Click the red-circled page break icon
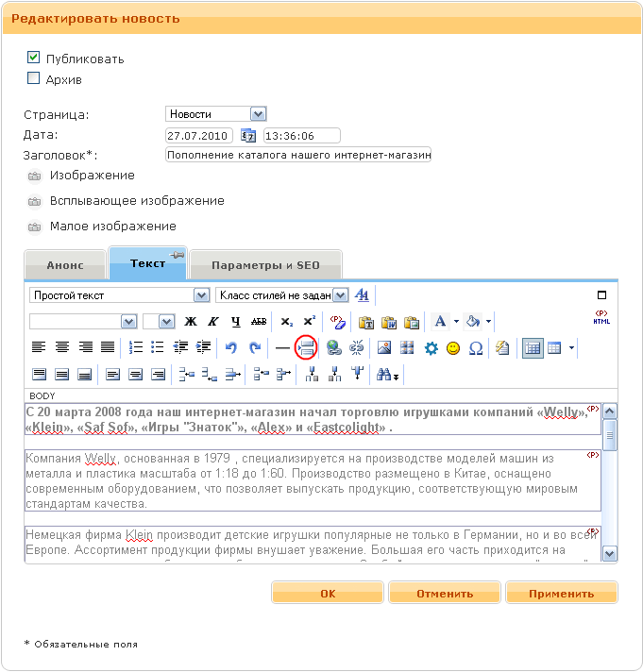The image size is (643, 672). pos(306,347)
